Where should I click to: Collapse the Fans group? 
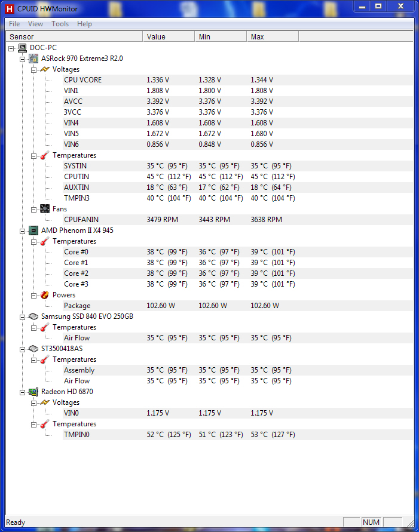33,210
